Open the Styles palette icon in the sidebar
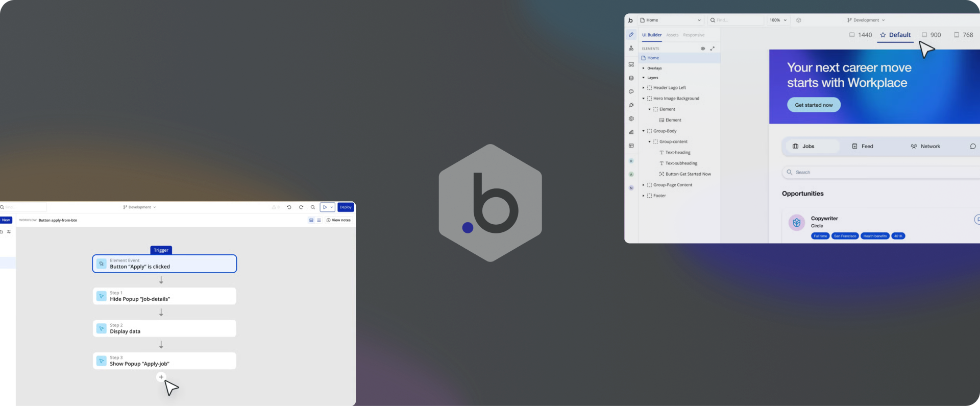Screen dimensions: 980x406 coord(631,92)
